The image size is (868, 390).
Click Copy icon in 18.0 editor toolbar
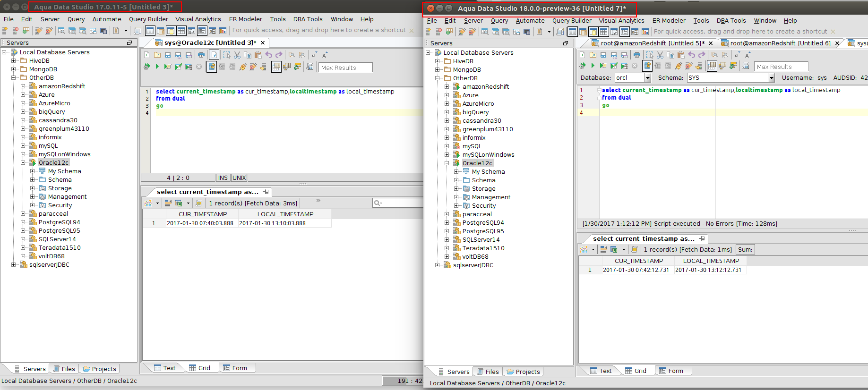click(670, 55)
